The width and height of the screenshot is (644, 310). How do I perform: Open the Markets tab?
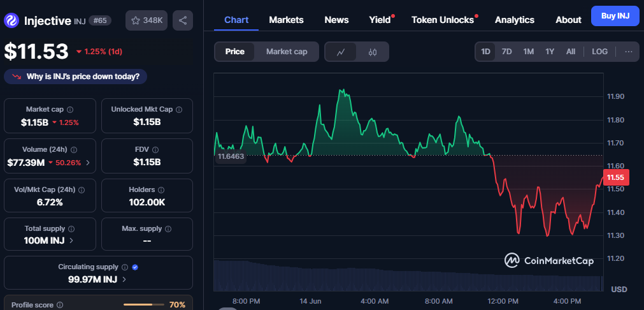pyautogui.click(x=286, y=20)
